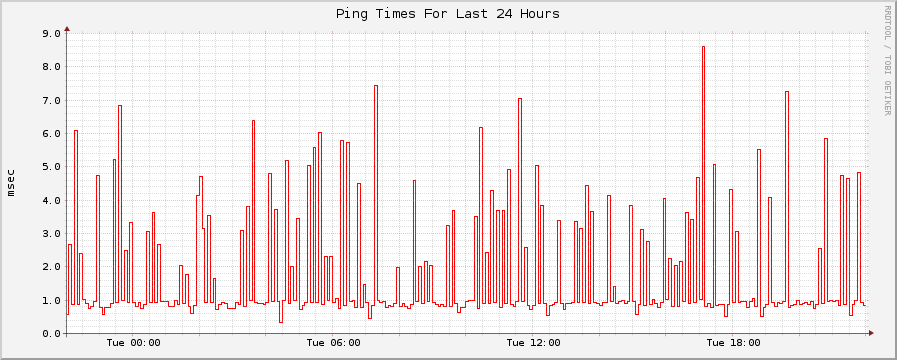Click the 0.0 y-axis value
Screen dimensions: 897x360
[51, 333]
